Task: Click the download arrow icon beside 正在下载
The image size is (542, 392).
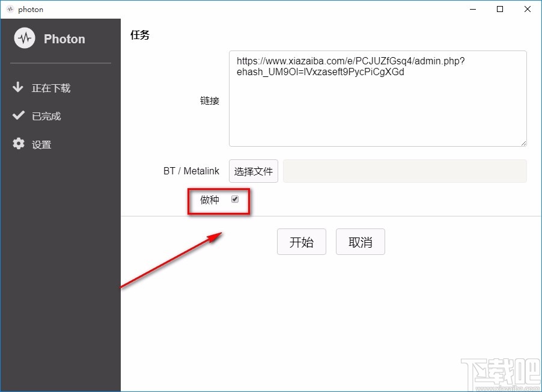Action: [19, 88]
